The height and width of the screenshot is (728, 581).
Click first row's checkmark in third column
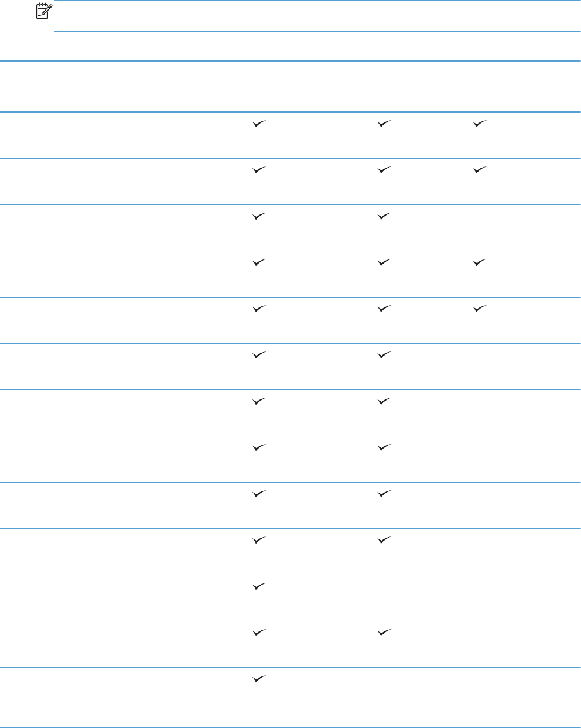point(479,124)
